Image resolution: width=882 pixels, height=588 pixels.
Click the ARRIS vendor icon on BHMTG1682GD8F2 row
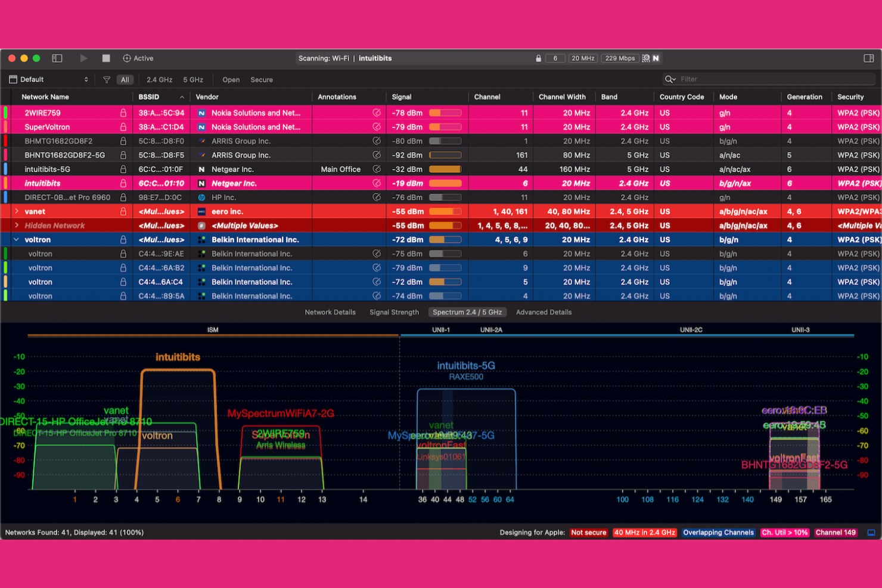(x=201, y=141)
